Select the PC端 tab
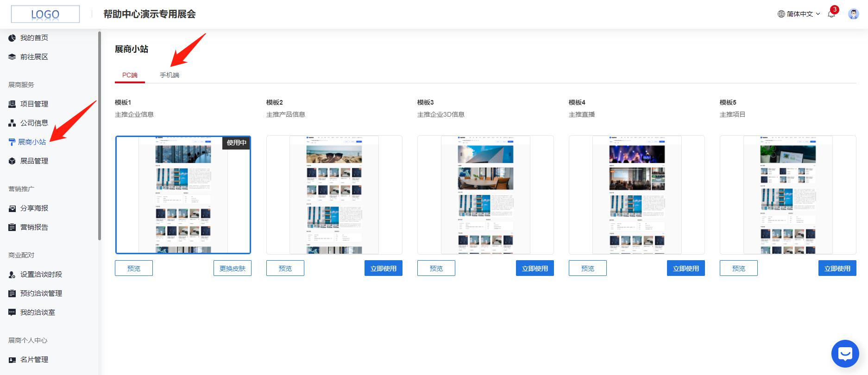 130,75
